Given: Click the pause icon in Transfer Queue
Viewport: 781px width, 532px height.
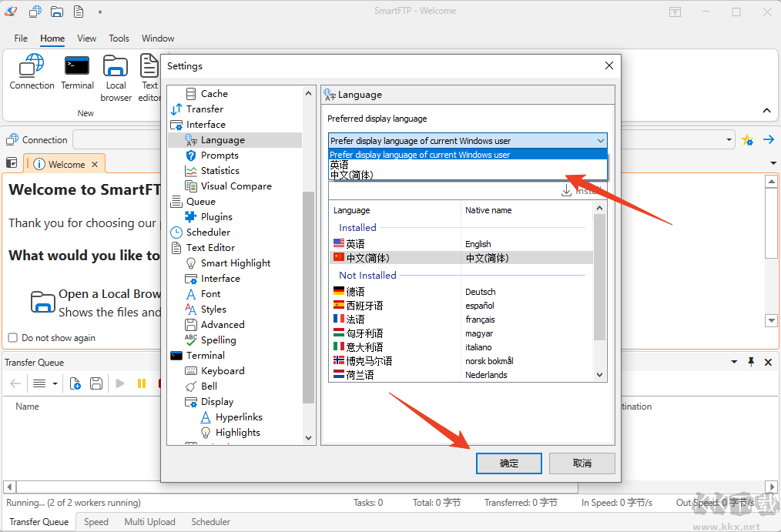Looking at the screenshot, I should point(142,383).
